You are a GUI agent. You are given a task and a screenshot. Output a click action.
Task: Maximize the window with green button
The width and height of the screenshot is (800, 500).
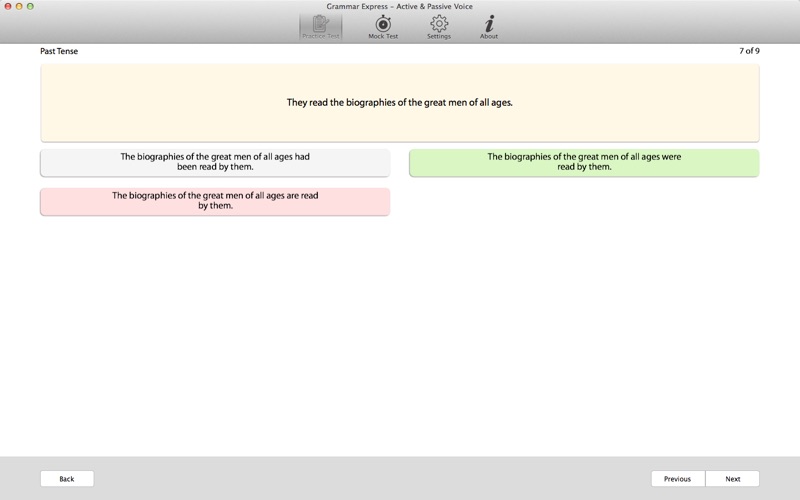30,7
